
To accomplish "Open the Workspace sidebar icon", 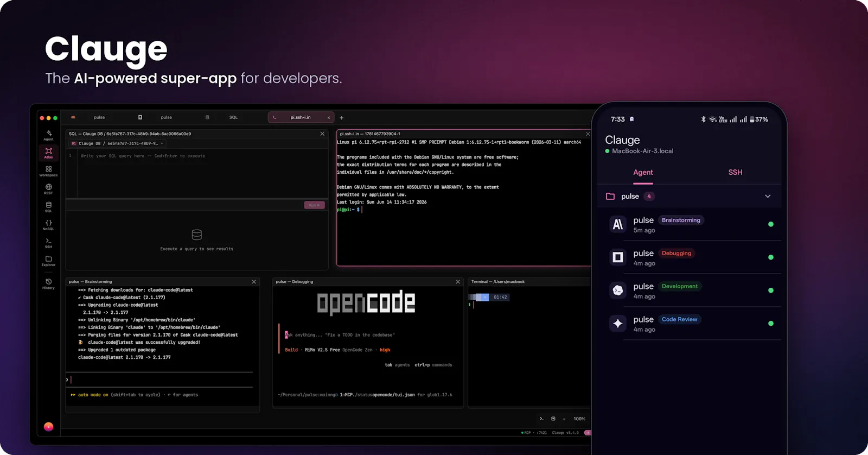I will (48, 171).
